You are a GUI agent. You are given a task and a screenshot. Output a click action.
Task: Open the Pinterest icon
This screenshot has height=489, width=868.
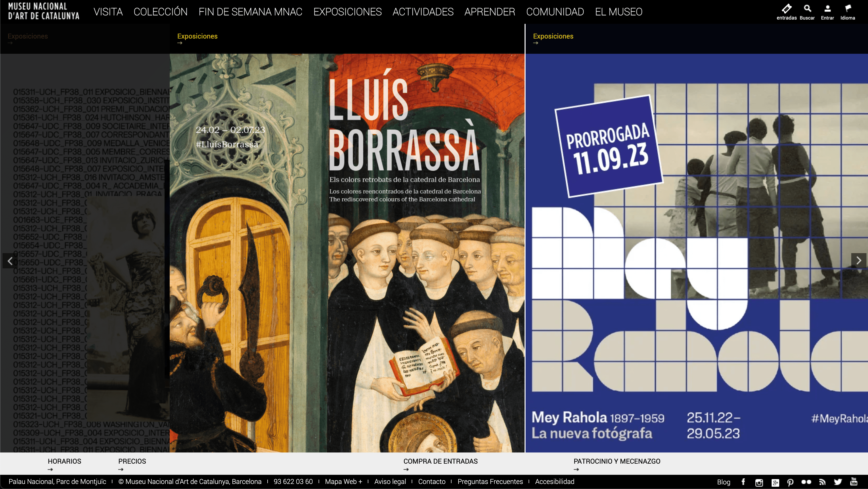pyautogui.click(x=790, y=482)
